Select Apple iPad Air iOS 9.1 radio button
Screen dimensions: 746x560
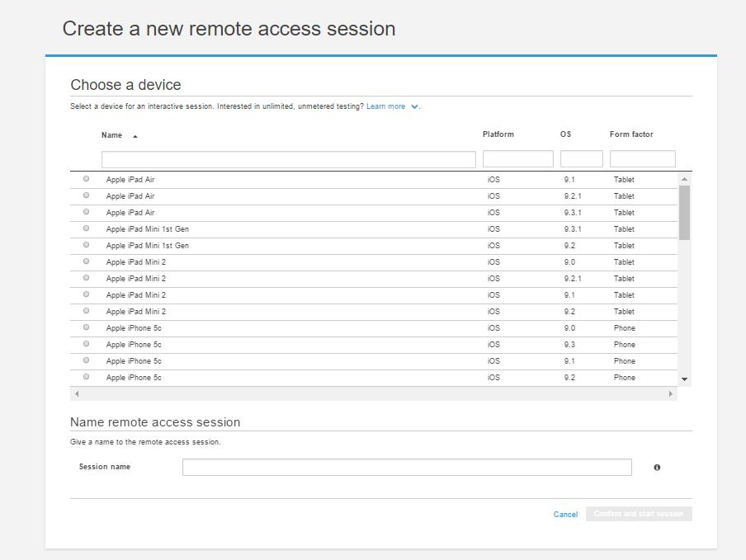(x=87, y=179)
